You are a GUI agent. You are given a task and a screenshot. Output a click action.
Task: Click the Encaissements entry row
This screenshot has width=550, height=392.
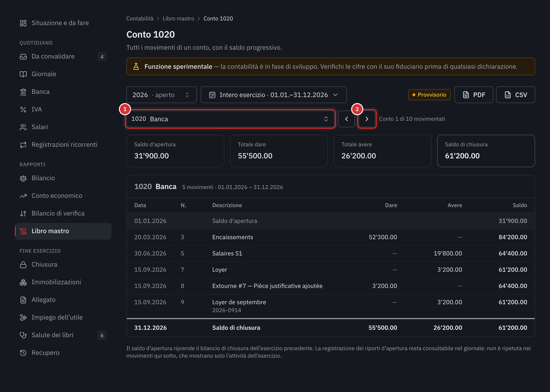tap(331, 237)
